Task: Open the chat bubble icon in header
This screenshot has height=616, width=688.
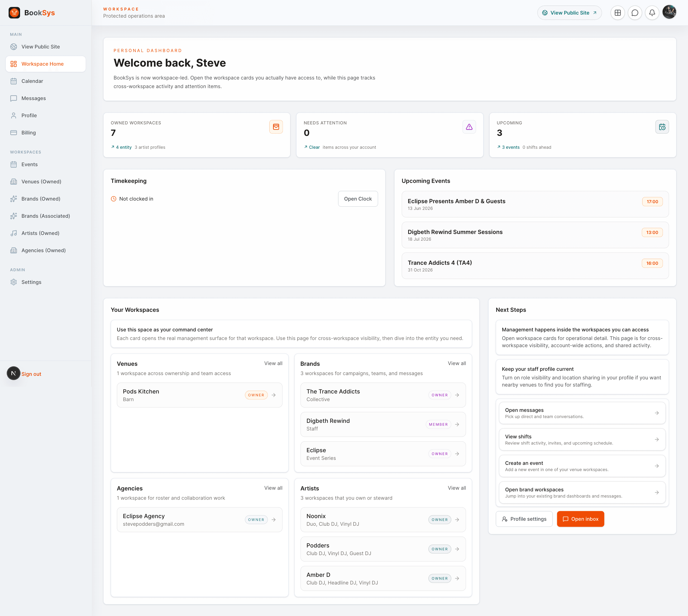Action: coord(635,13)
